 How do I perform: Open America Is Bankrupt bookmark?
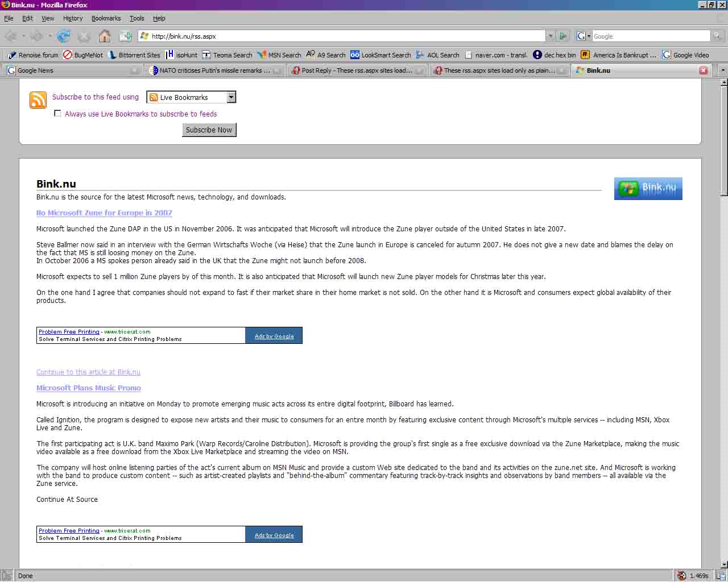click(x=618, y=55)
